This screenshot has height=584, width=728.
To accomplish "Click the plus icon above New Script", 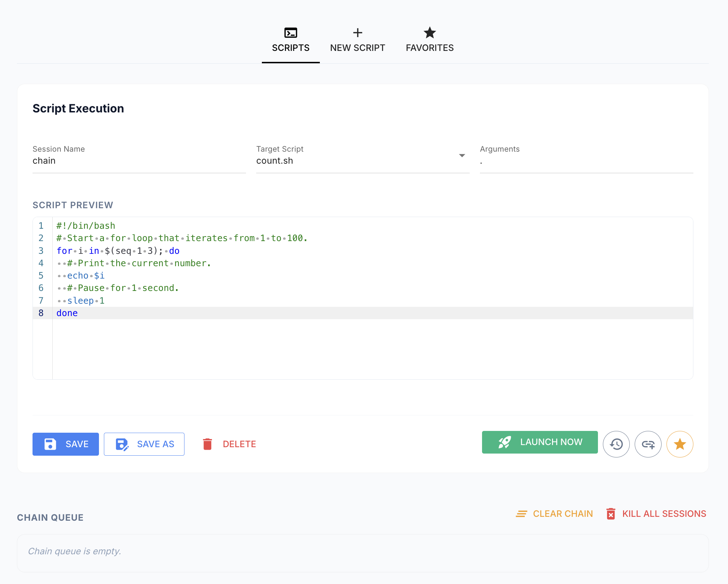I will pyautogui.click(x=358, y=33).
